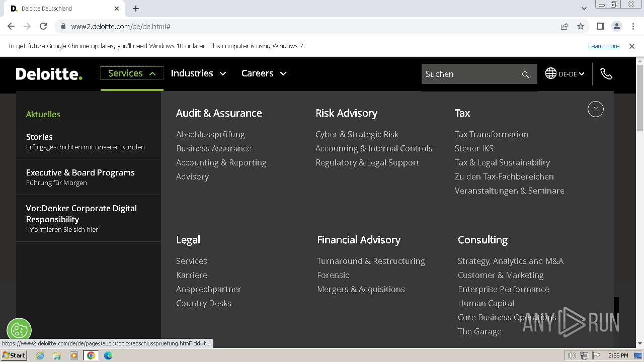
Task: Open Mergers & Acquisitions link
Action: (361, 289)
